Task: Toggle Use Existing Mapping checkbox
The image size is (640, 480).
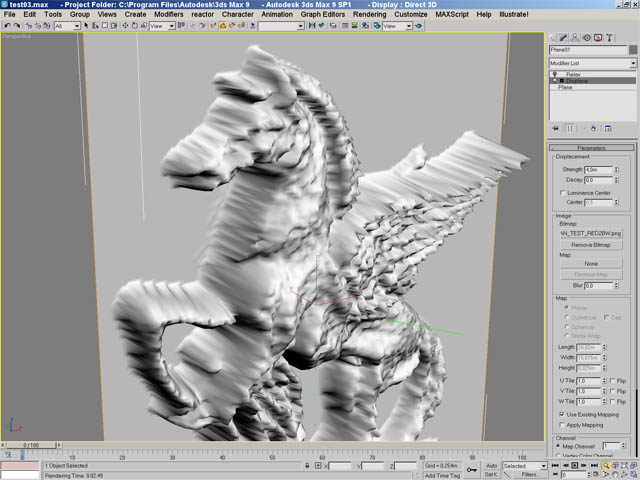Action: (x=561, y=413)
